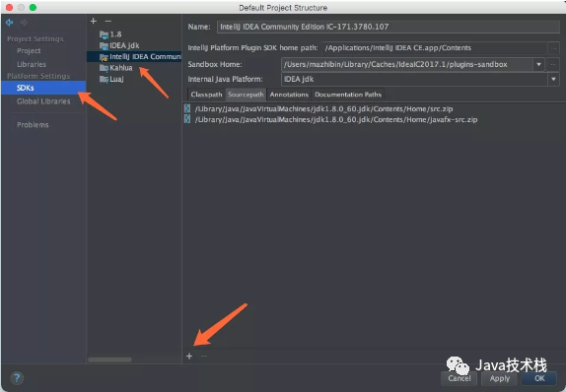566x392 pixels.
Task: Select the javafx-src.zip source path entry
Action: click(336, 119)
